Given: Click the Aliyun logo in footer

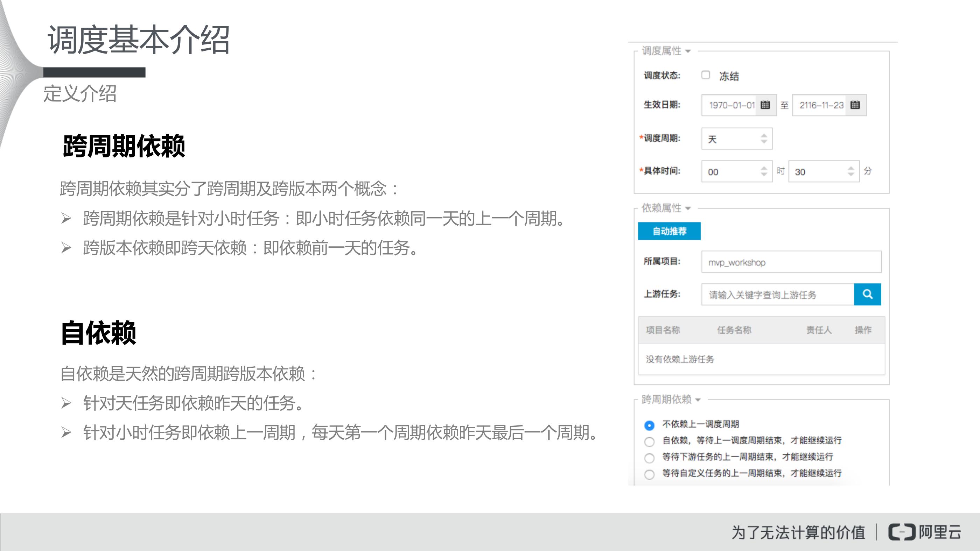Looking at the screenshot, I should click(x=925, y=532).
